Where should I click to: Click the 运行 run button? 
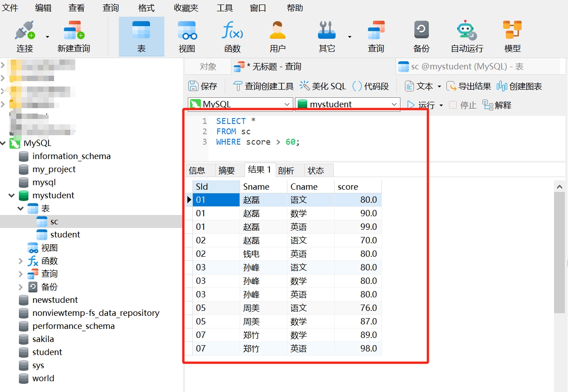(421, 105)
